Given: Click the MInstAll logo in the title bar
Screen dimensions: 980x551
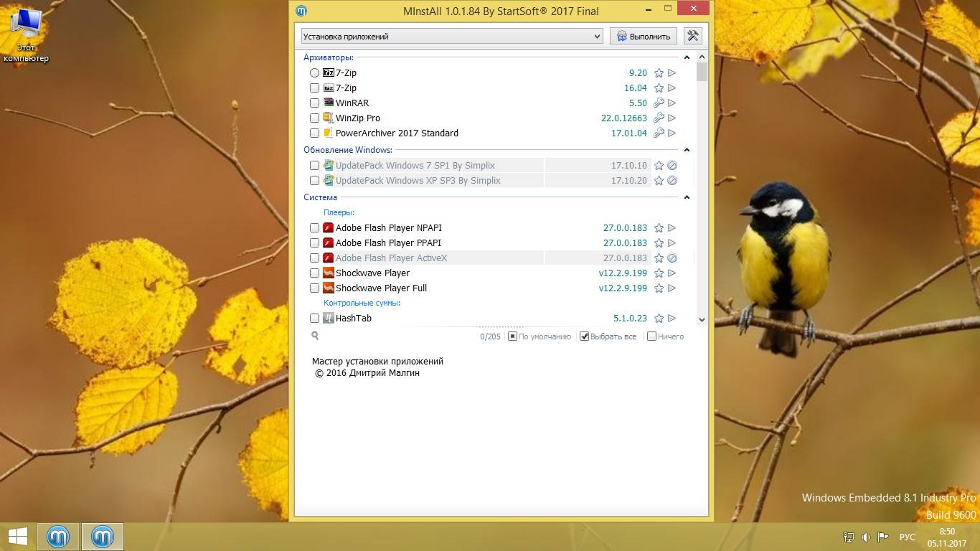Looking at the screenshot, I should pos(302,10).
